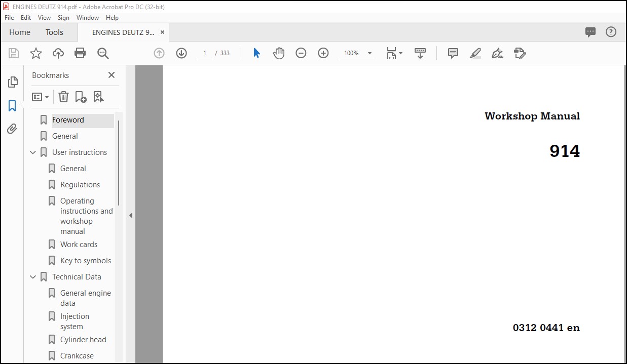Add a sticky note comment
This screenshot has width=627, height=364.
tap(453, 53)
